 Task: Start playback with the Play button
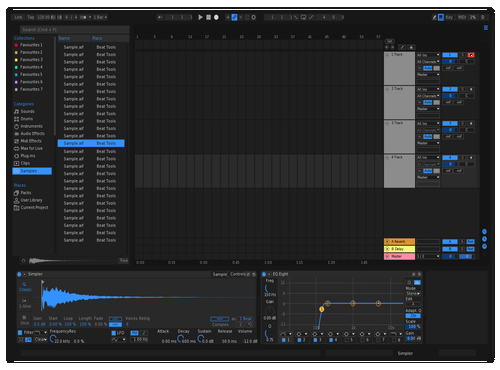pyautogui.click(x=200, y=17)
